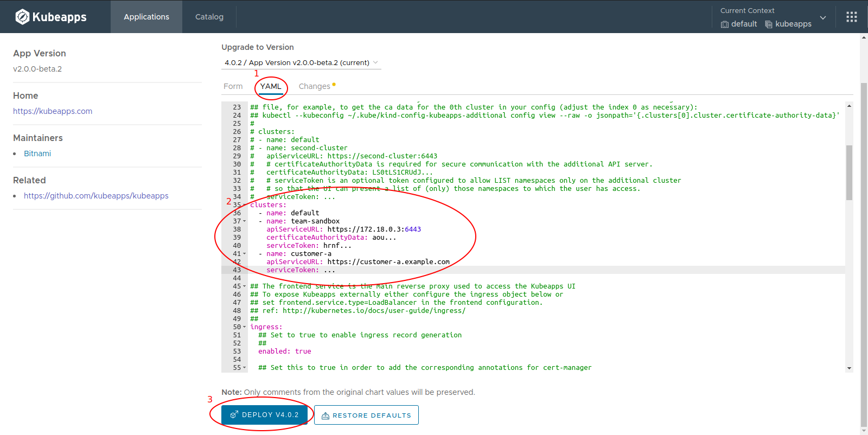Open the GitHub kubeapps related link
Image resolution: width=868 pixels, height=435 pixels.
coord(96,196)
